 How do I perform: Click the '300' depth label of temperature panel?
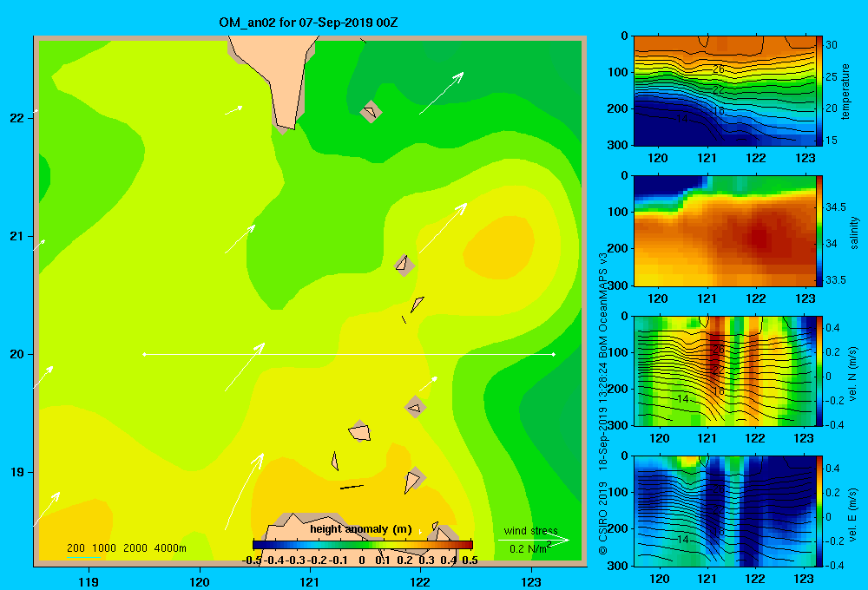[x=617, y=145]
